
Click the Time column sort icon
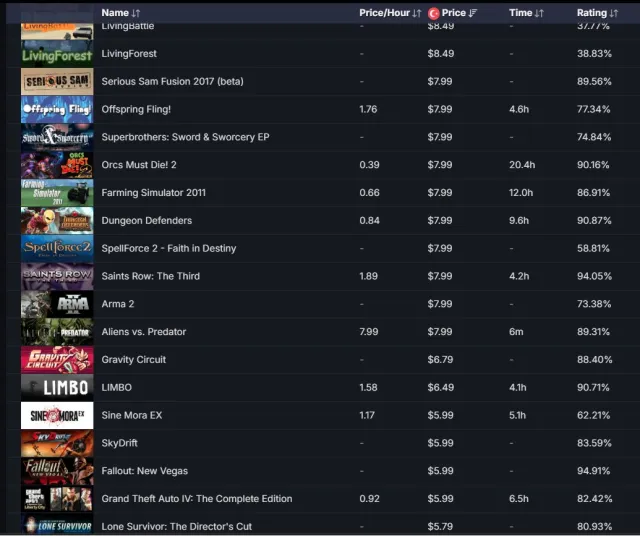point(539,13)
